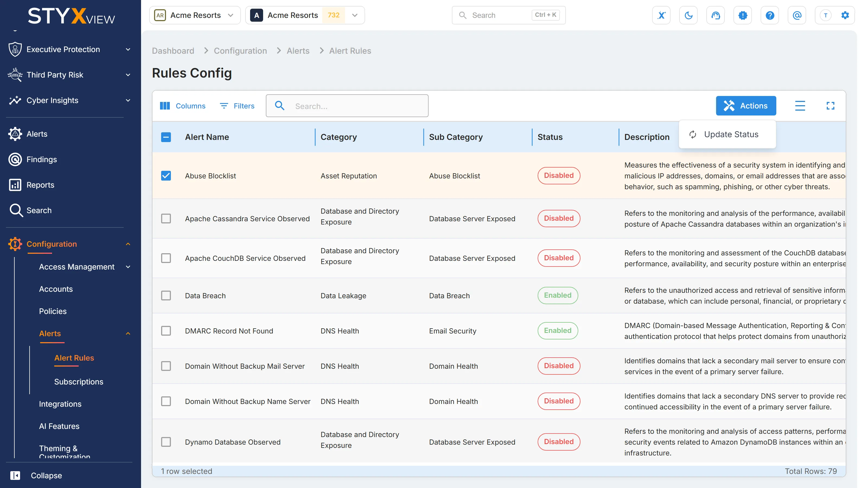Toggle dark mode moon icon
Screen dimensions: 868x488
tap(688, 15)
